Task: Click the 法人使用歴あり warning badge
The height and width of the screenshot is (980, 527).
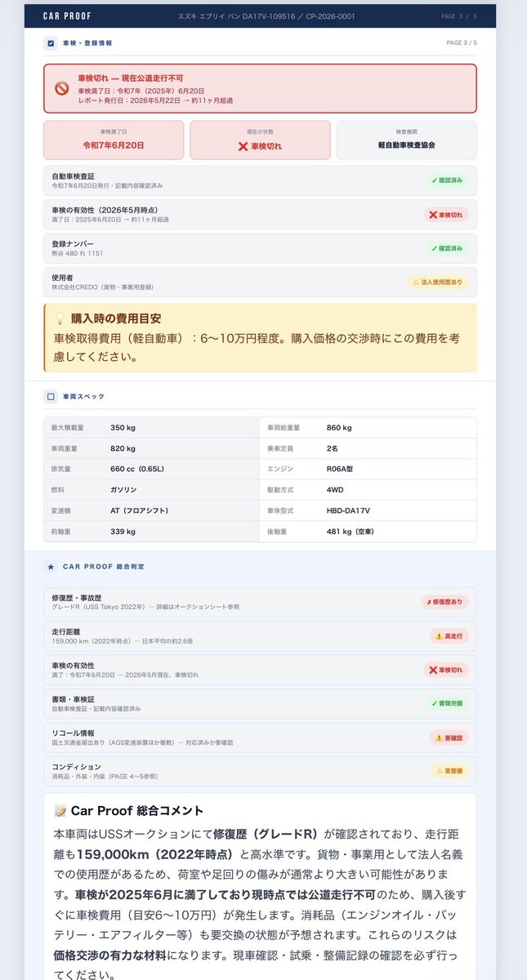Action: [438, 282]
